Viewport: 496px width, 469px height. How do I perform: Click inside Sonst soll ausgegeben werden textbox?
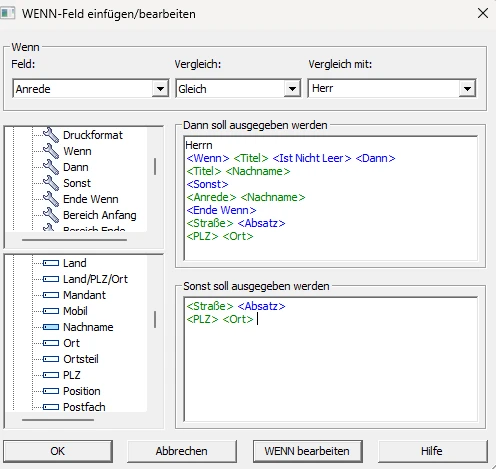point(331,359)
